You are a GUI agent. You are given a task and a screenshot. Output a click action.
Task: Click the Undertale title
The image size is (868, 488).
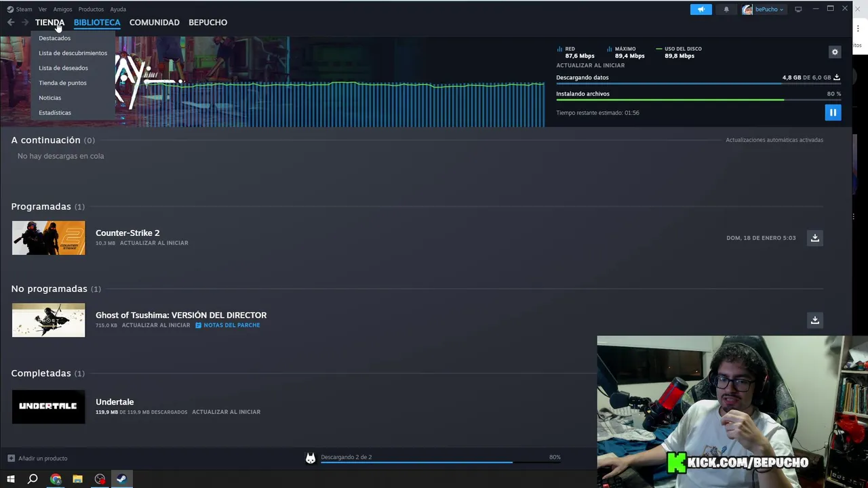[115, 402]
